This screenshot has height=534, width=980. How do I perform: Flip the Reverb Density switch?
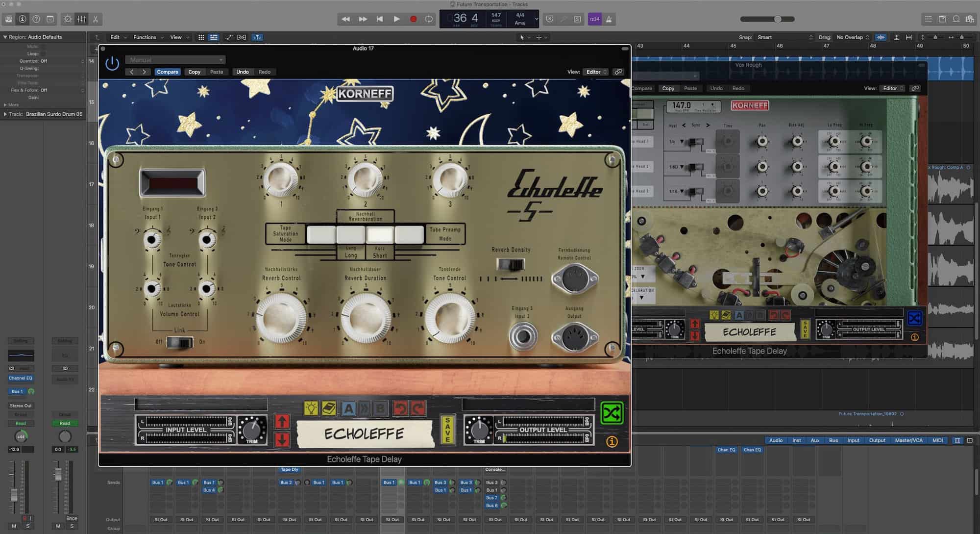coord(511,265)
